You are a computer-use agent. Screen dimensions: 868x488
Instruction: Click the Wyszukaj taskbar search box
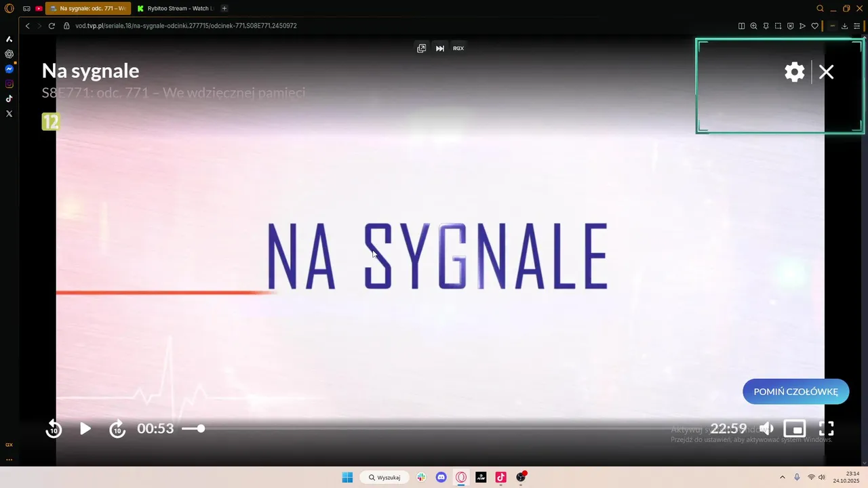384,477
